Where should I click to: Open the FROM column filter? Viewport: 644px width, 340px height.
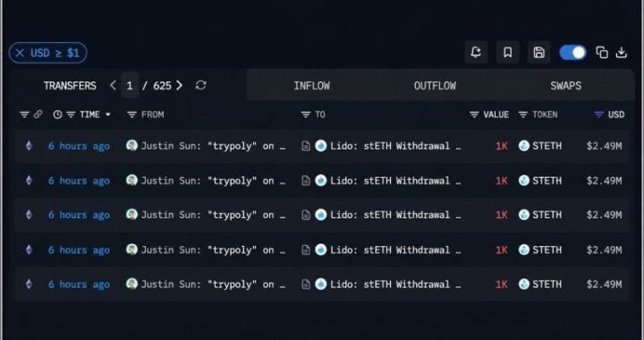[x=131, y=115]
